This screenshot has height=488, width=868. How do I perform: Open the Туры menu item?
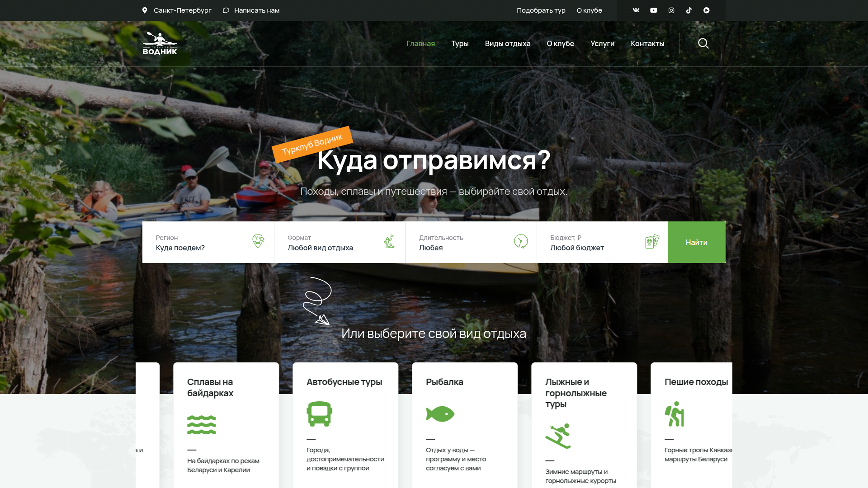460,43
